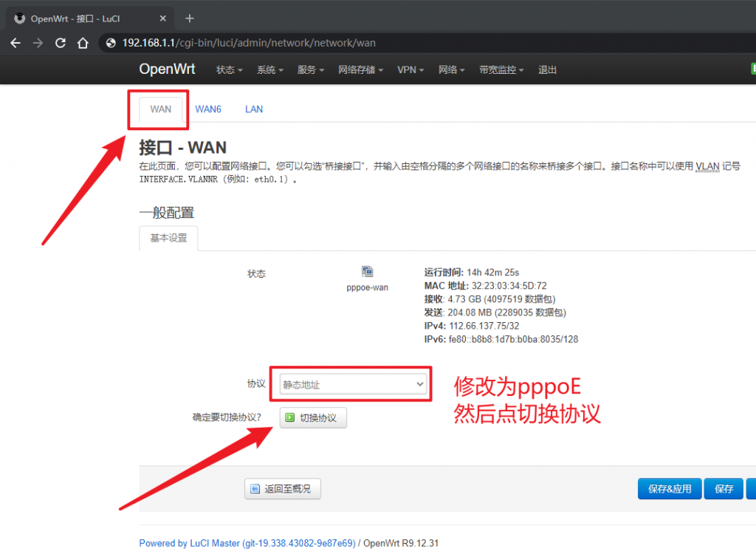Click the OpenWrt R9.12.31 version text

coord(401,544)
